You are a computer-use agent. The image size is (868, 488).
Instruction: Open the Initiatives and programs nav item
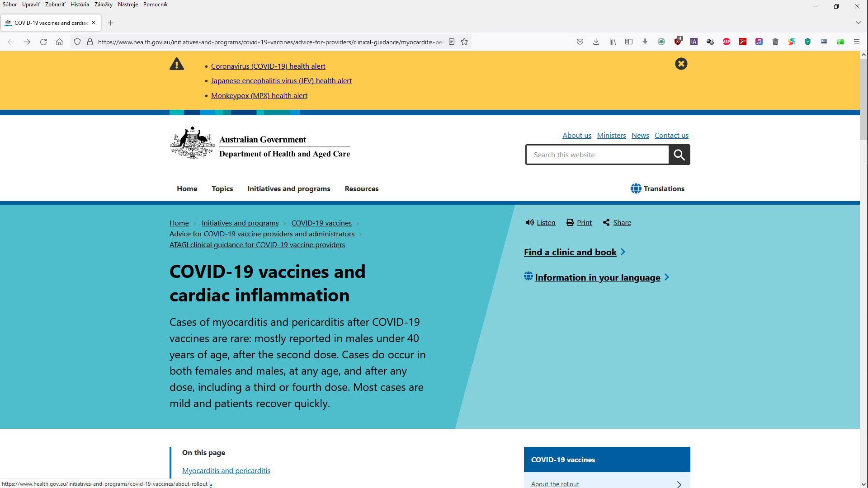coord(288,188)
